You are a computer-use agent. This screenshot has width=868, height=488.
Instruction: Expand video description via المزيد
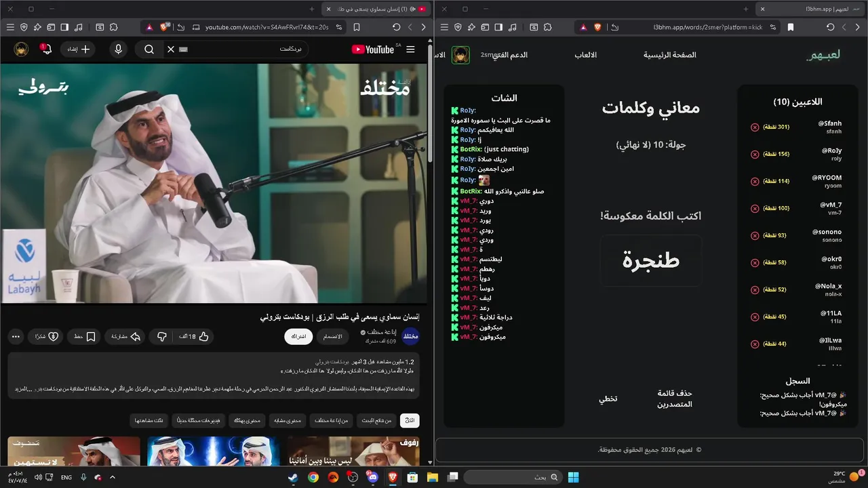(22, 389)
